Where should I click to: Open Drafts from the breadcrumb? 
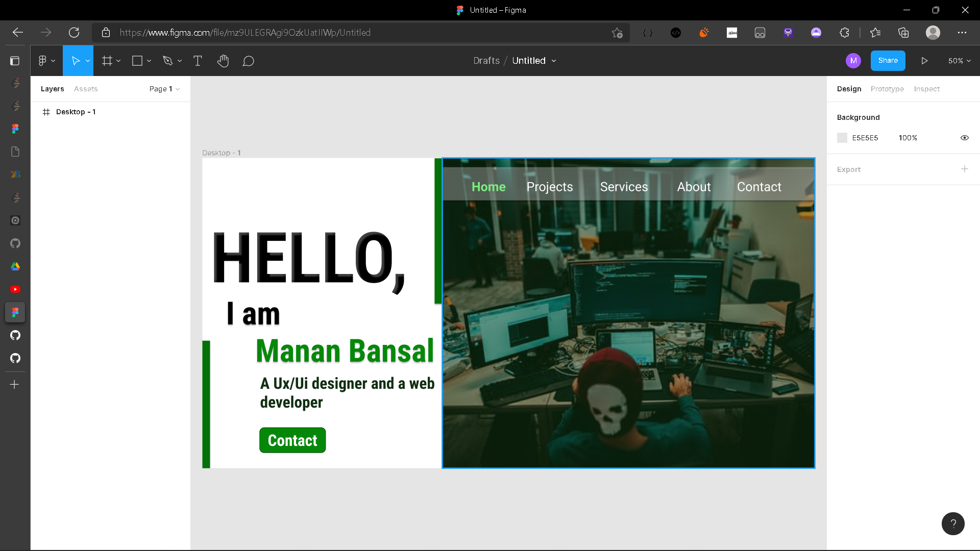486,61
